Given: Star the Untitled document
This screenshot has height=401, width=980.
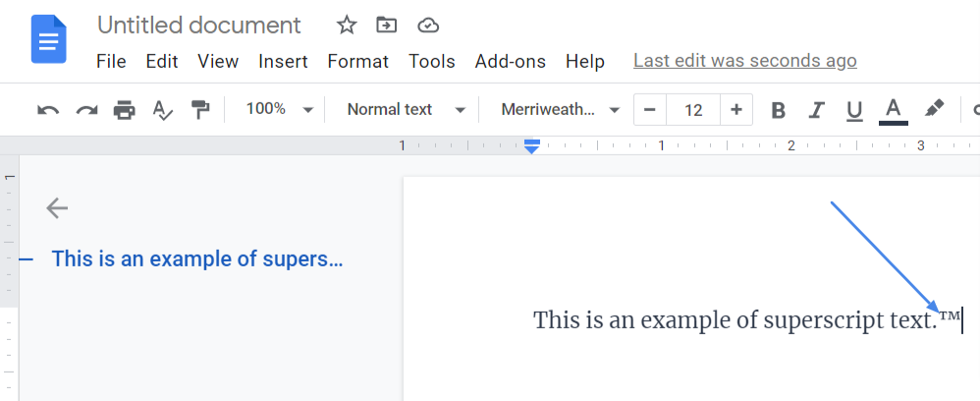Looking at the screenshot, I should pos(347,26).
